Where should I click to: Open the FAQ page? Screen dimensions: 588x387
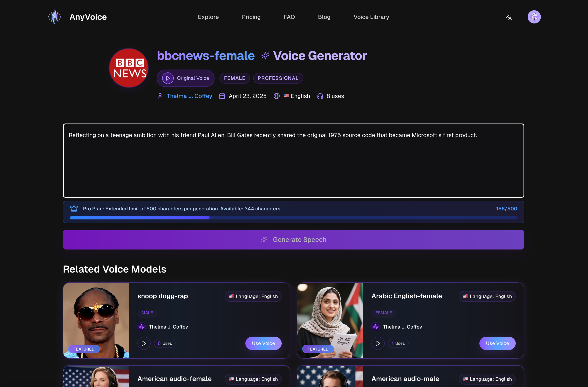coord(289,17)
